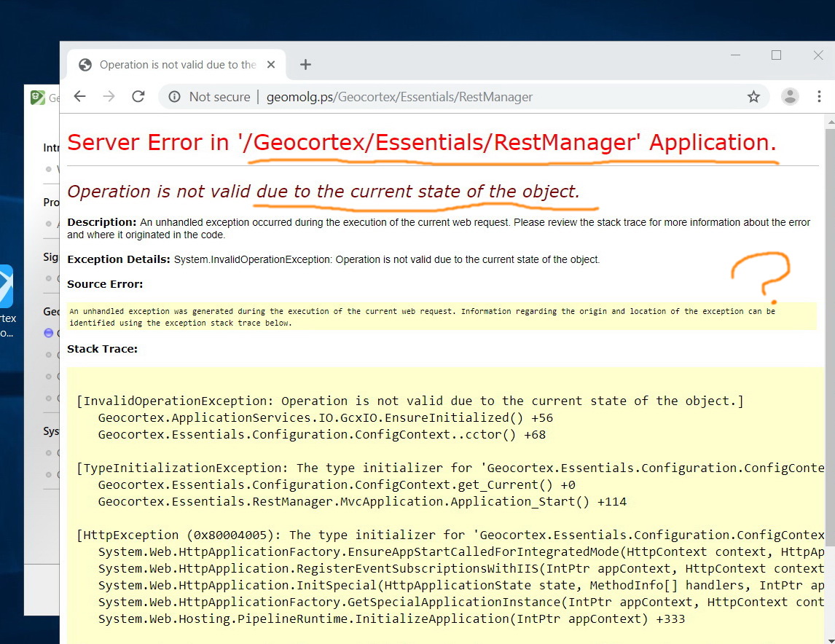Open the Chrome profile avatar

click(x=790, y=97)
